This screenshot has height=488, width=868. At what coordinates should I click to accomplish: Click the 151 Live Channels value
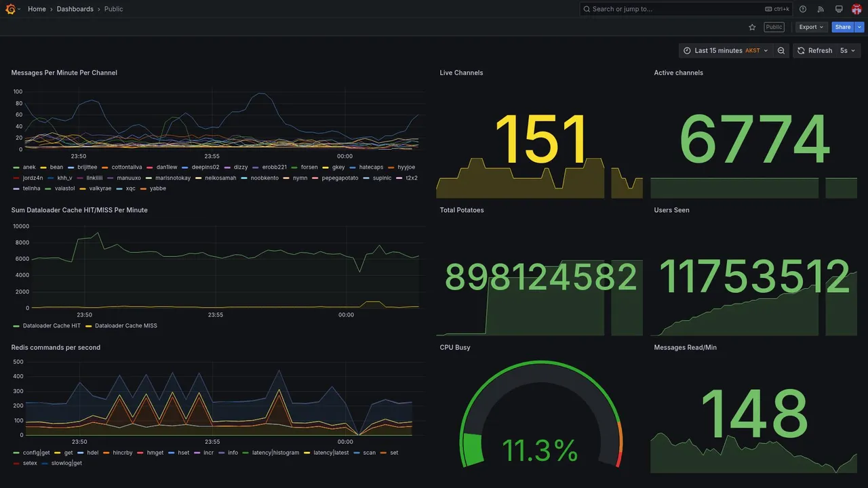(540, 140)
